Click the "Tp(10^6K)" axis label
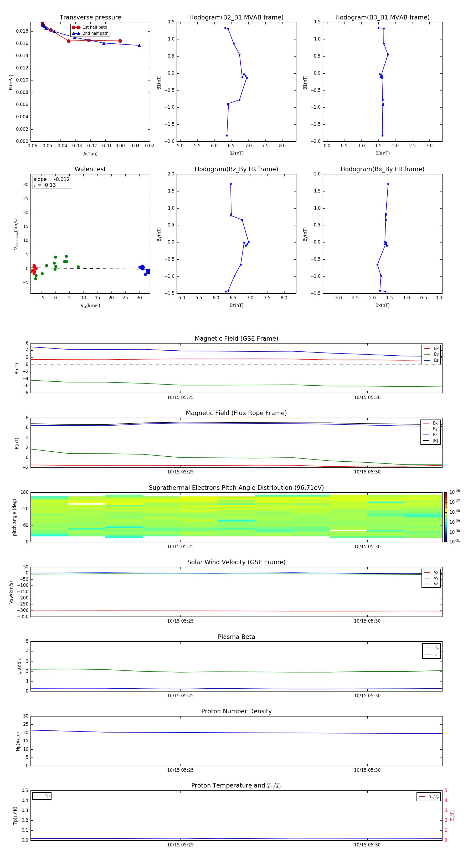This screenshot has width=473, height=868. click(16, 815)
